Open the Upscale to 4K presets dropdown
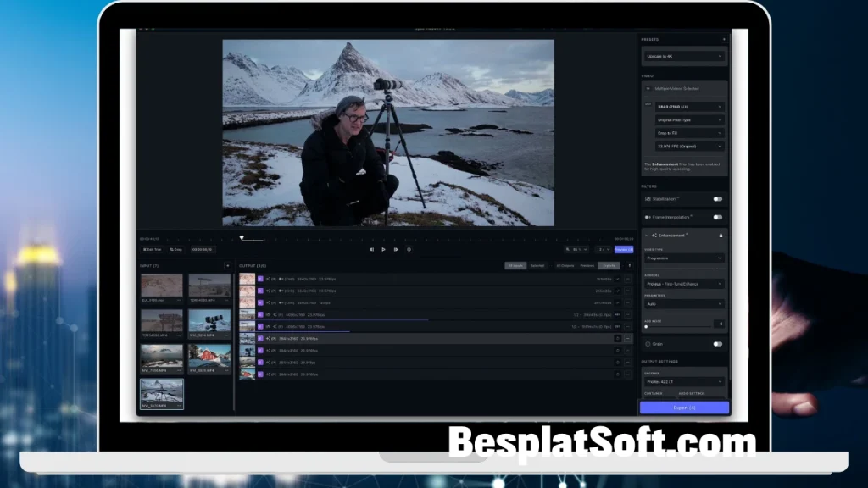The image size is (868, 488). point(683,56)
